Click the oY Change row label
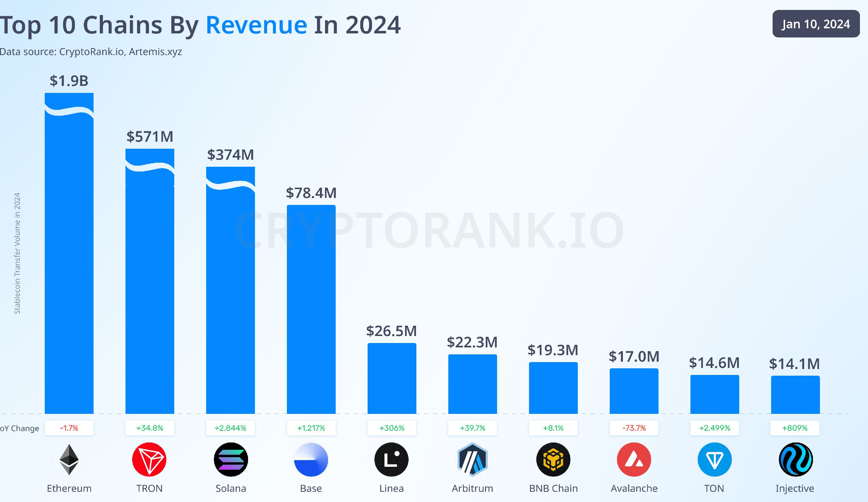This screenshot has height=502, width=868. pos(19,428)
